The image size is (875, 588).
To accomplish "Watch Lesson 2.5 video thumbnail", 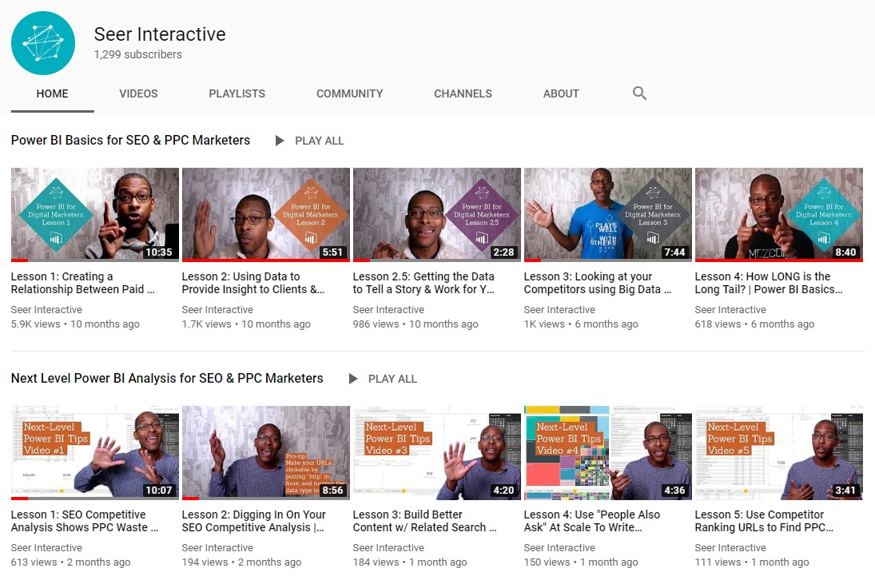I will pos(436,213).
